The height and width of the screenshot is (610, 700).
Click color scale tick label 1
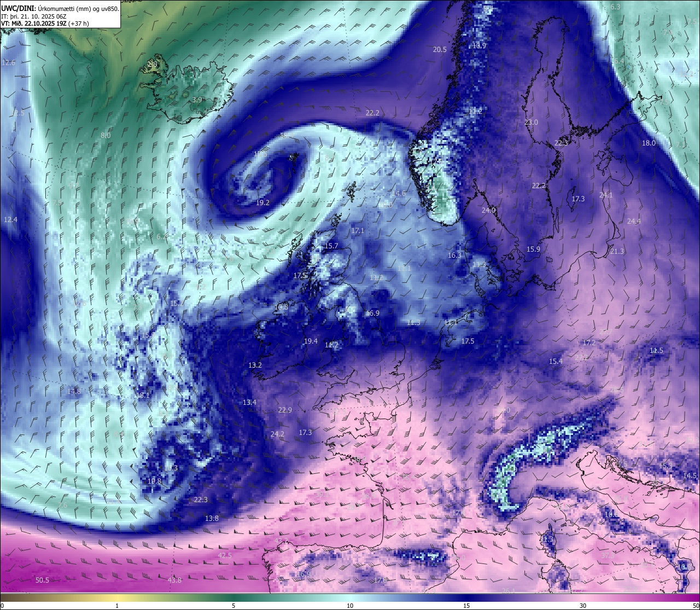click(x=117, y=606)
